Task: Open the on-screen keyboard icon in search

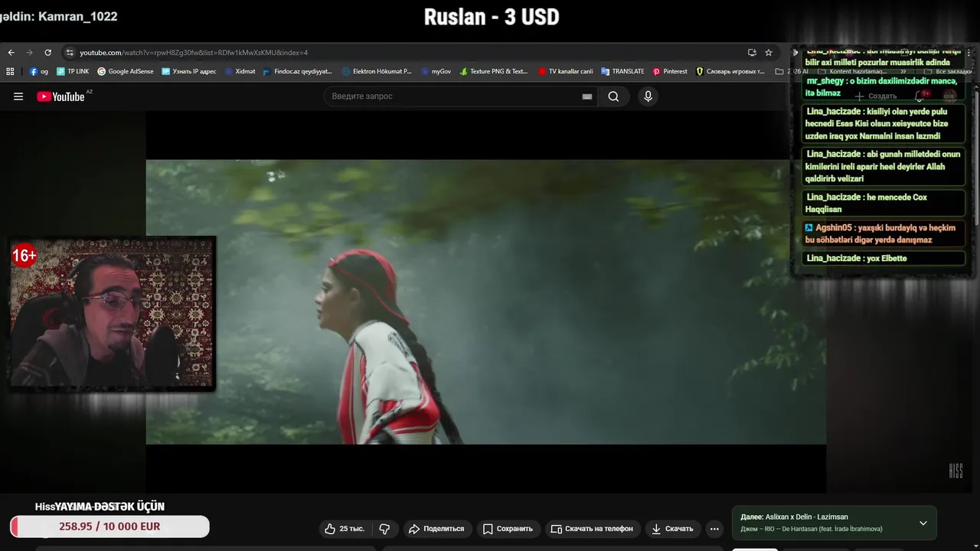Action: [587, 96]
